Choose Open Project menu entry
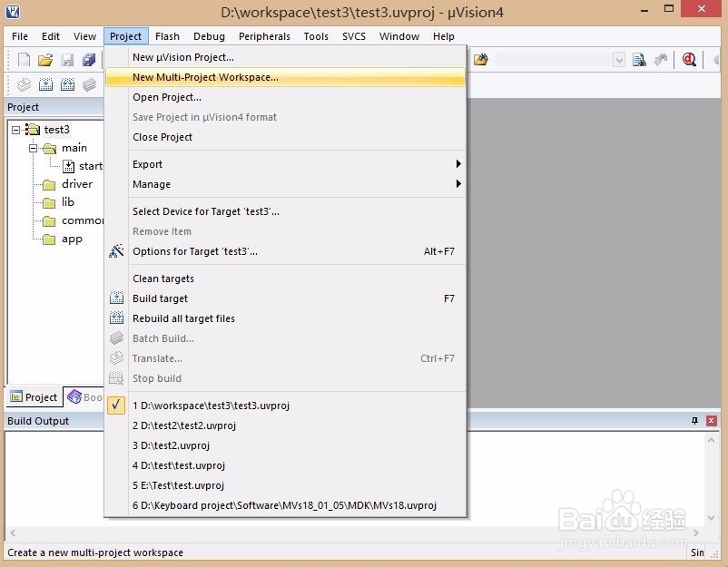Viewport: 728px width, 567px height. (285, 97)
